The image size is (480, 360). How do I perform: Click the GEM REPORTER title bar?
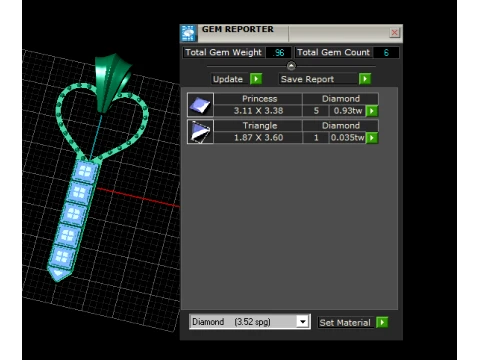click(291, 33)
